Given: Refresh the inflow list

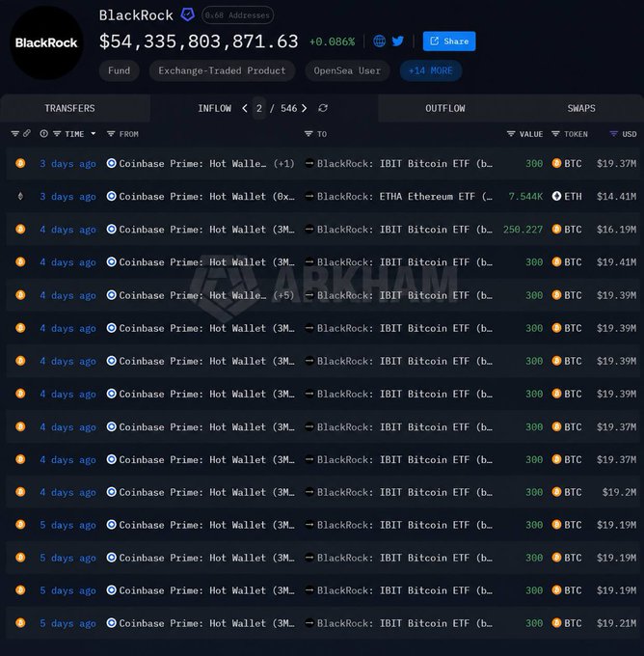Looking at the screenshot, I should (x=323, y=108).
